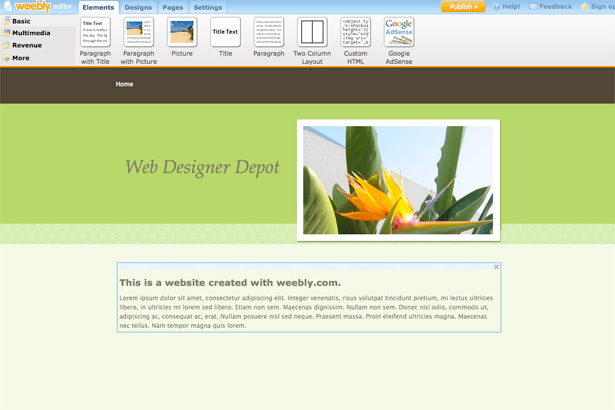Open the Pages tab
Screen dimensions: 615x410
coord(172,7)
